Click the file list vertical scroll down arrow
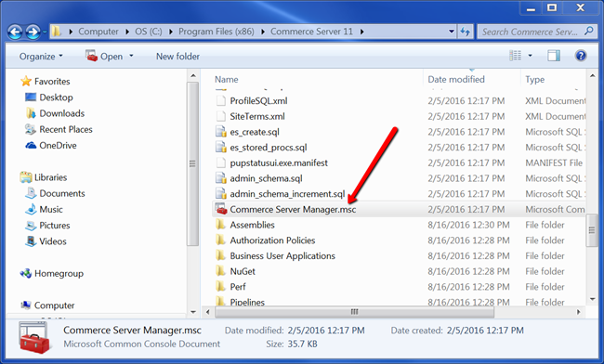The image size is (604, 364). tap(592, 299)
